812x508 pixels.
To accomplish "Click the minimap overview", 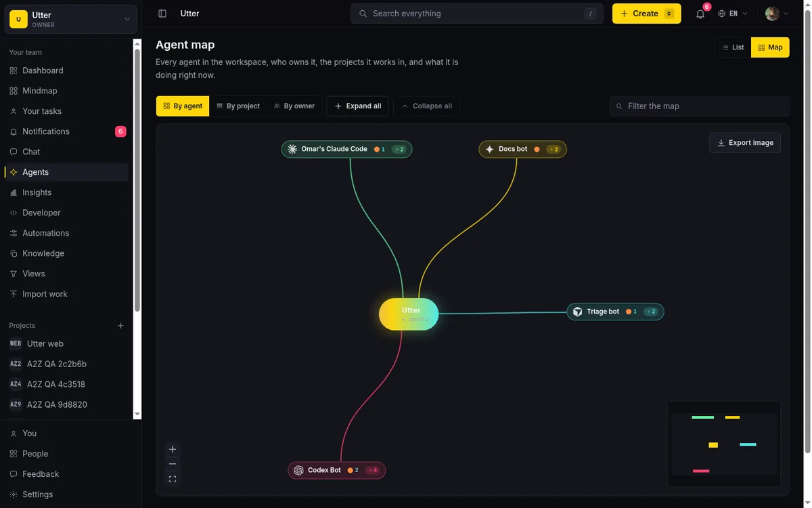I will tap(724, 444).
